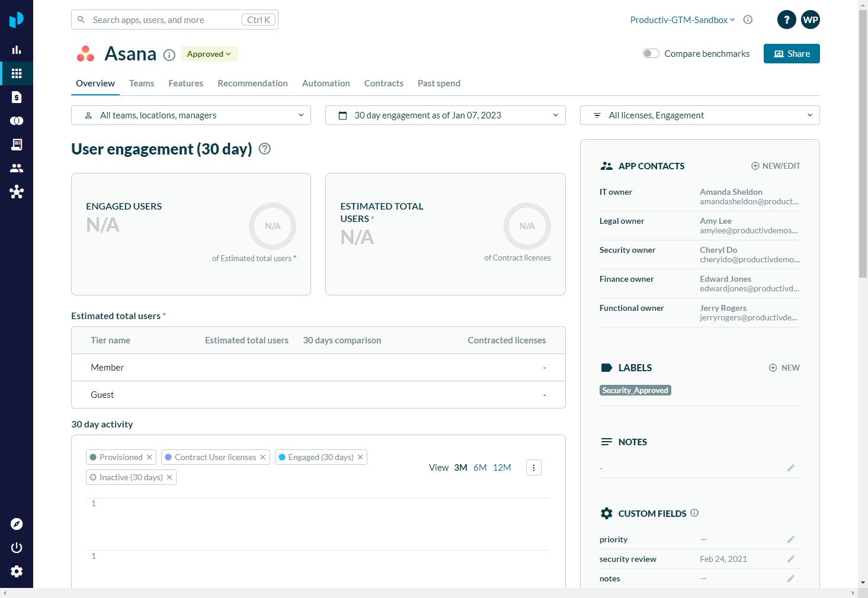Viewport: 868px width, 598px height.
Task: Switch to the Recommendation tab
Action: tap(252, 83)
